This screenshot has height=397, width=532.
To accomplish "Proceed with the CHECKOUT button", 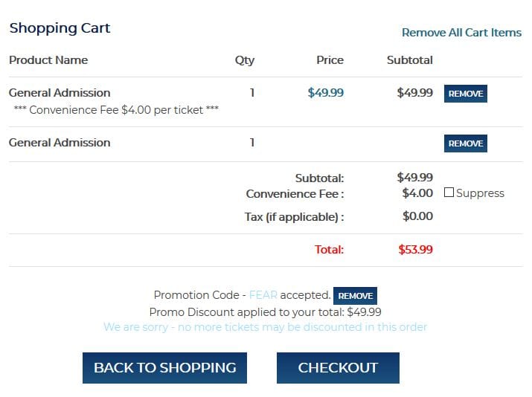I will point(338,367).
